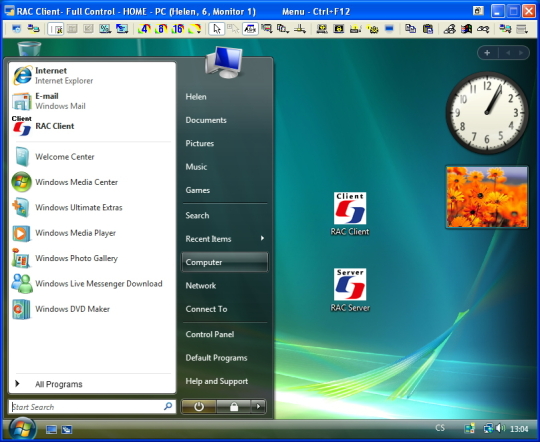Click the lock button in Start menu

tap(234, 407)
